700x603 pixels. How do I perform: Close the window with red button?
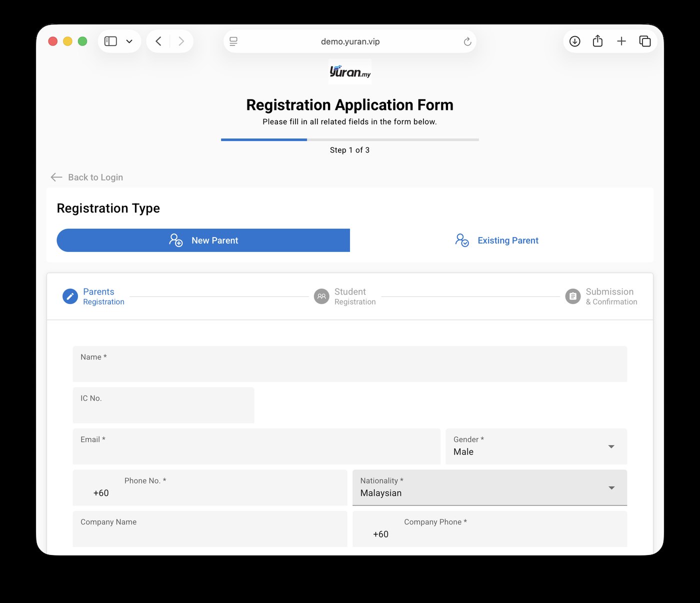(x=53, y=41)
